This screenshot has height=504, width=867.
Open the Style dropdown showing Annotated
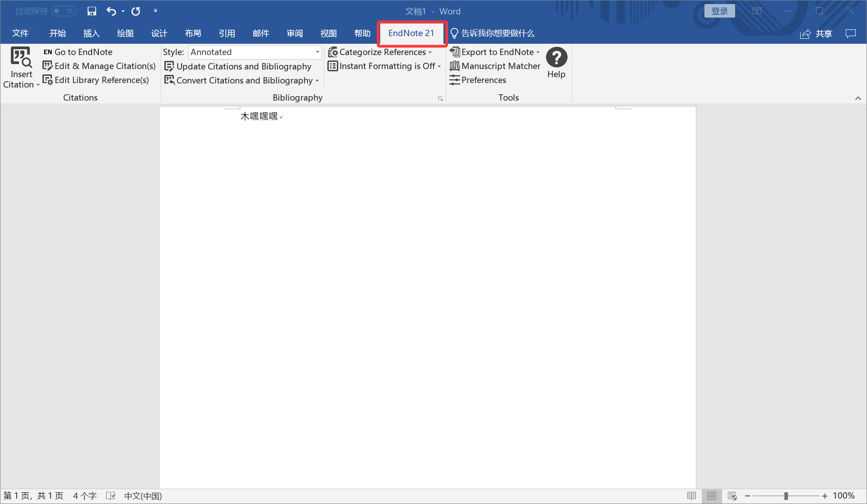[317, 52]
